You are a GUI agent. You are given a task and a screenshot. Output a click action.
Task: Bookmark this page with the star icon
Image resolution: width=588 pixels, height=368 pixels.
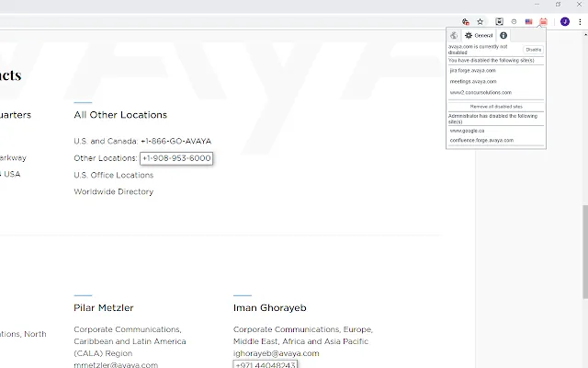pyautogui.click(x=480, y=22)
